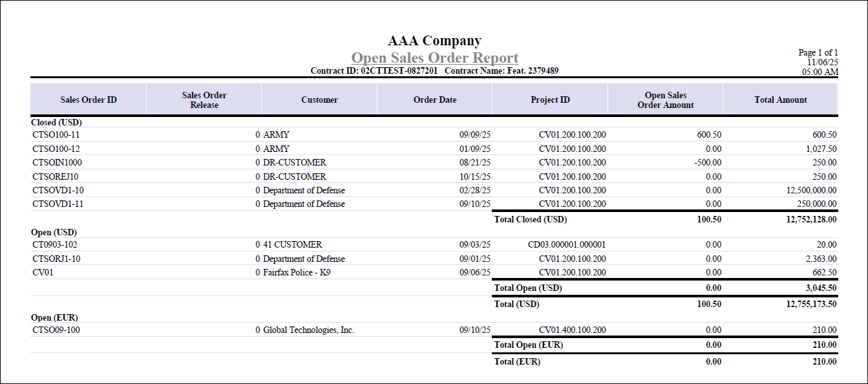Open sales order CTSO100-11
Screen dimensions: 868x384
(56, 135)
